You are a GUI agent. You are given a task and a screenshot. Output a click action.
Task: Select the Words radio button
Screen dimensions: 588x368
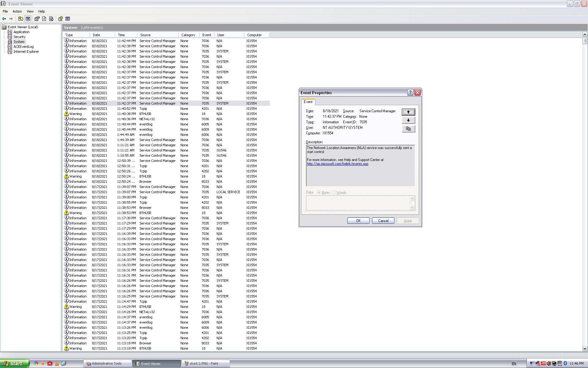(334, 193)
